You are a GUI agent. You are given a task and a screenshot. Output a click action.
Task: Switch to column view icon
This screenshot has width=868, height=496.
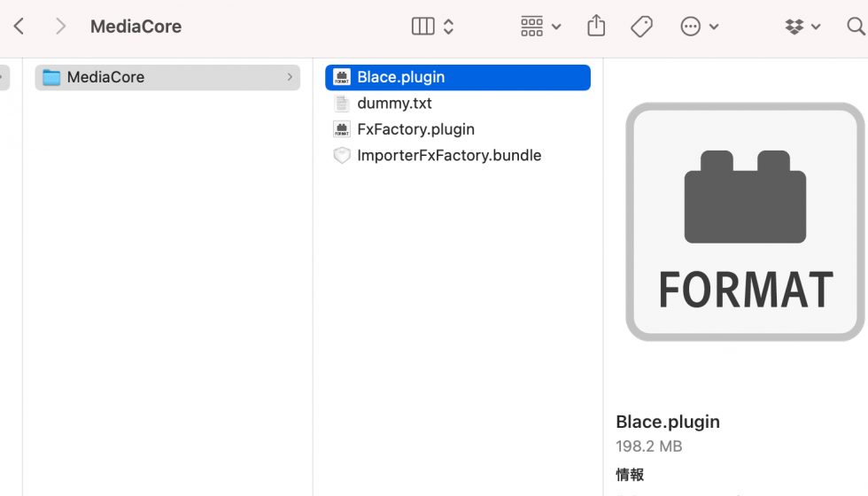(x=423, y=26)
